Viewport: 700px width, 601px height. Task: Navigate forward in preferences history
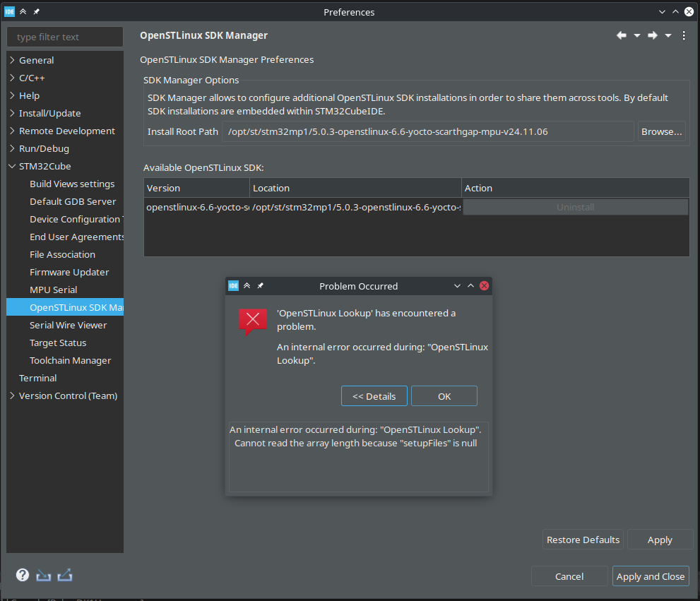pyautogui.click(x=651, y=35)
